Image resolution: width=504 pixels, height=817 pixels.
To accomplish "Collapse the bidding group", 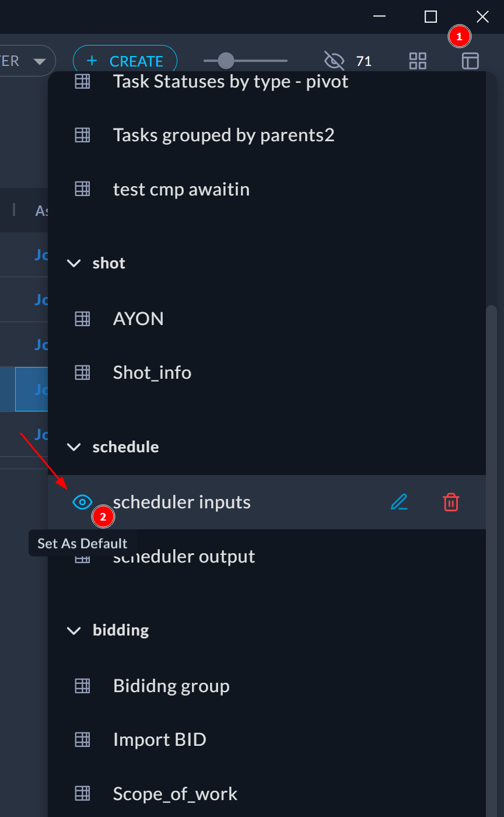I will coord(74,631).
